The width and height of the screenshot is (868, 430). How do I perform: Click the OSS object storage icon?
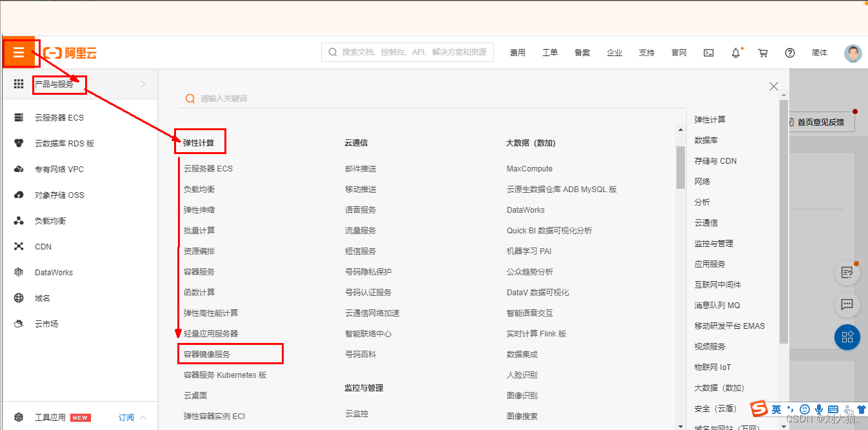click(19, 195)
